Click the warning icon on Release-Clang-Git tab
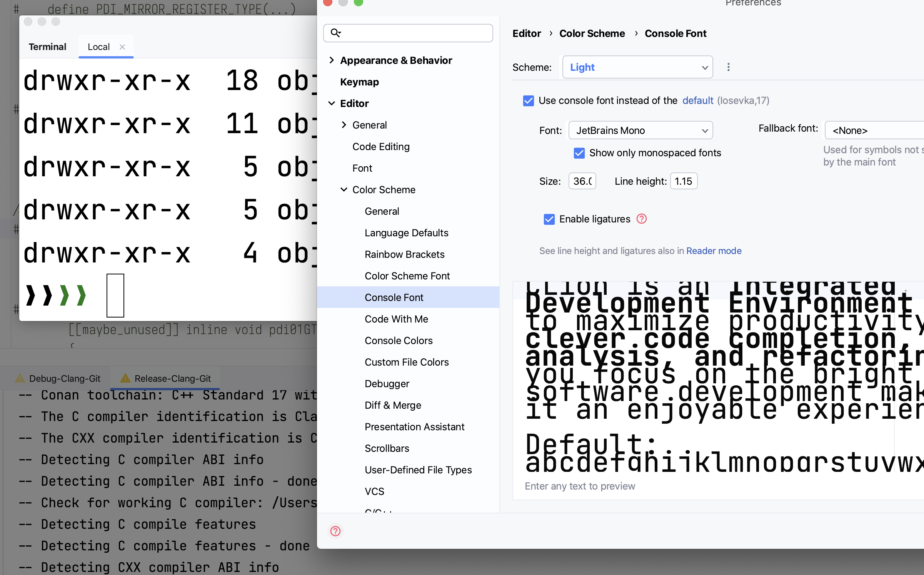This screenshot has width=924, height=575. coord(125,378)
